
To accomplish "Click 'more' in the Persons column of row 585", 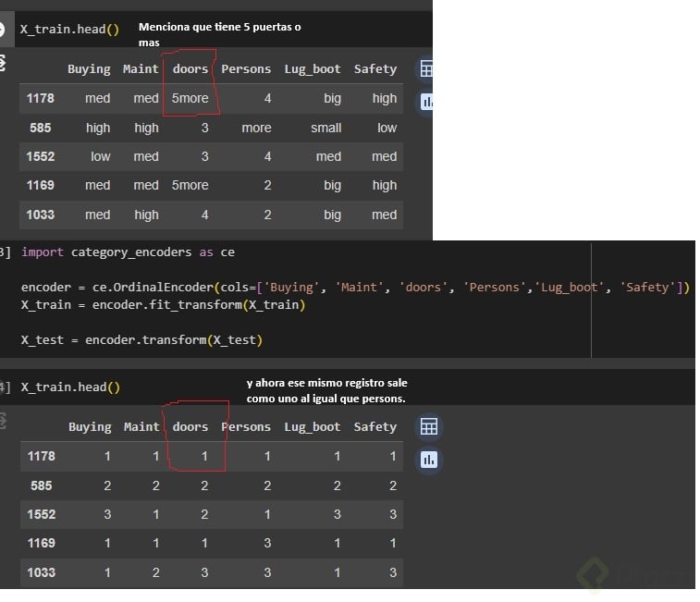I will [257, 129].
